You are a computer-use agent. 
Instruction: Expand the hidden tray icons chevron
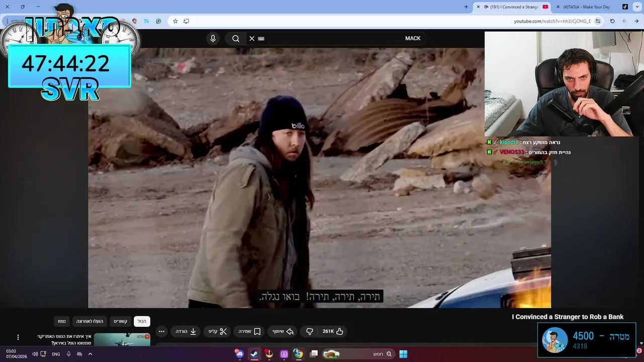coord(90,354)
